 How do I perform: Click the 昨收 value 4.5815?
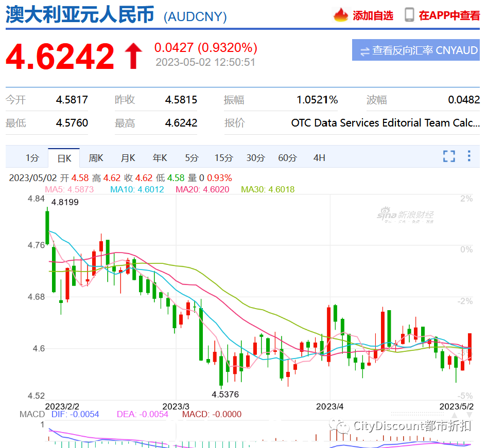pos(181,100)
